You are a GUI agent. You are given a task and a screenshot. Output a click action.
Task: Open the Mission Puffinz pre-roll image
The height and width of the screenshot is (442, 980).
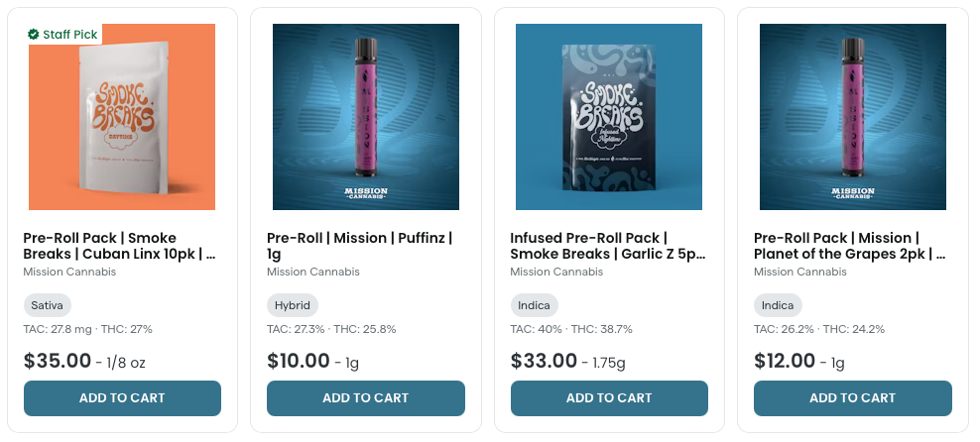[x=365, y=117]
